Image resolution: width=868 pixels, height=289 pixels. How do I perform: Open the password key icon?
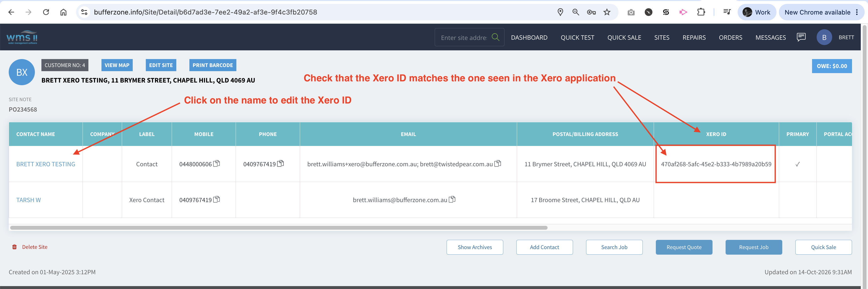pyautogui.click(x=591, y=12)
